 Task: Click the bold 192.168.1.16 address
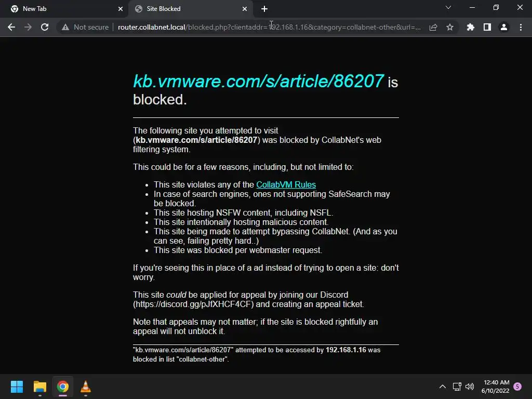tap(345, 350)
